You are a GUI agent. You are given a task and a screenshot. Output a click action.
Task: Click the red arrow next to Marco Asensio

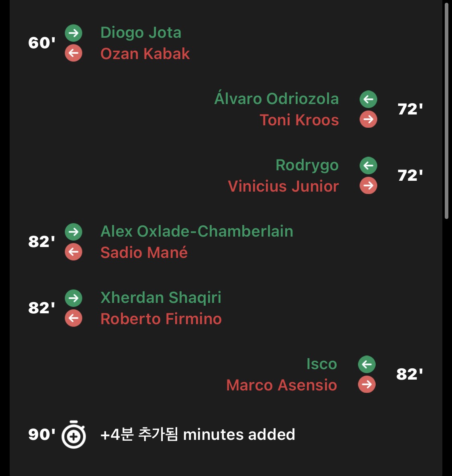367,384
